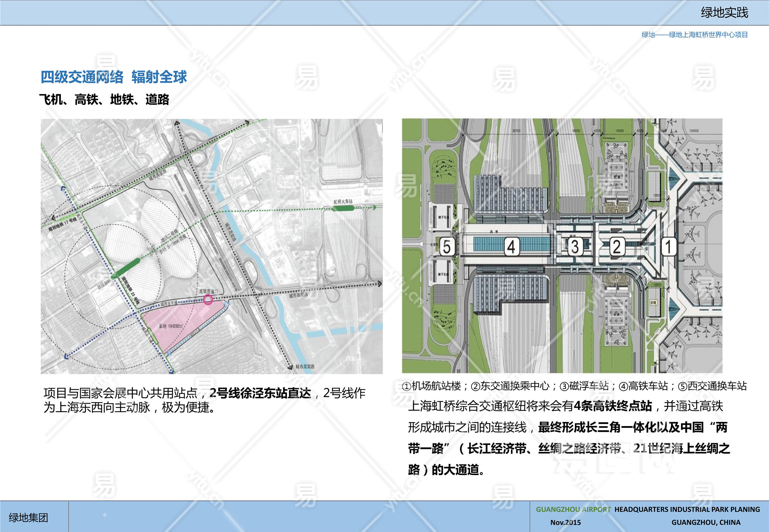Screen dimensions: 769x532
Task: Click green Hongqiao railway station marker
Action: click(x=343, y=208)
